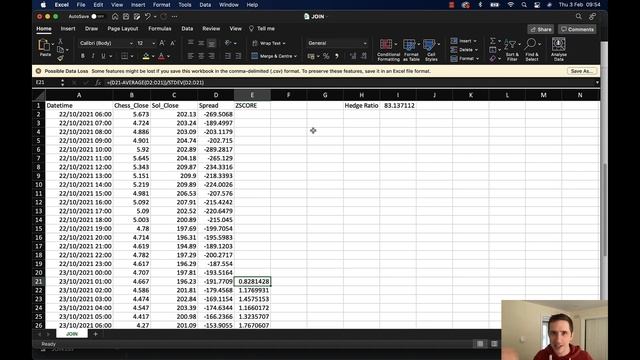Click the Undo arrow icon
This screenshot has width=640, height=360.
click(x=147, y=17)
